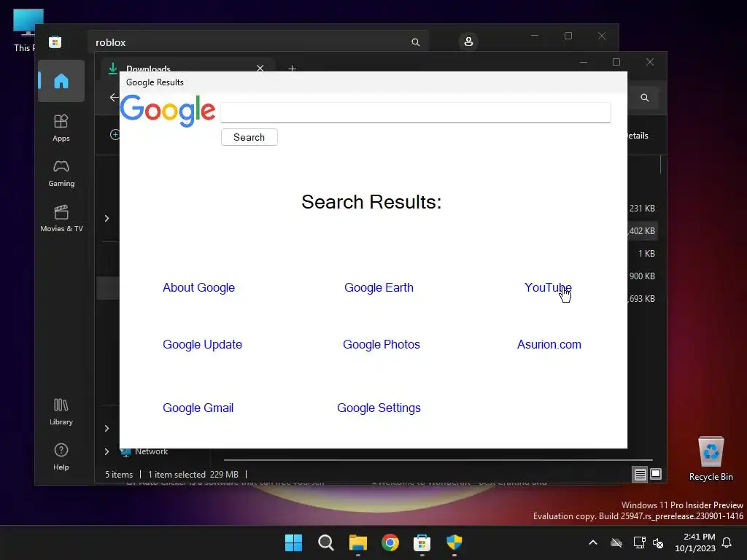Viewport: 747px width, 560px height.
Task: Click the cloud sync tray icon
Action: 616,542
